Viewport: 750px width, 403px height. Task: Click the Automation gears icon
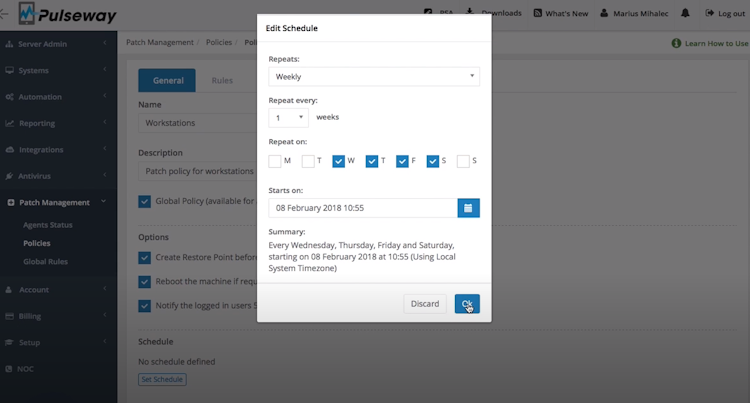tap(9, 97)
